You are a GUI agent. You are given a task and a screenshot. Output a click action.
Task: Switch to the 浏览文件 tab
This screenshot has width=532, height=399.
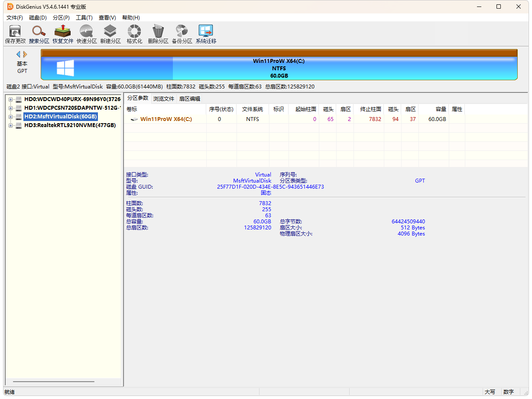pos(164,98)
